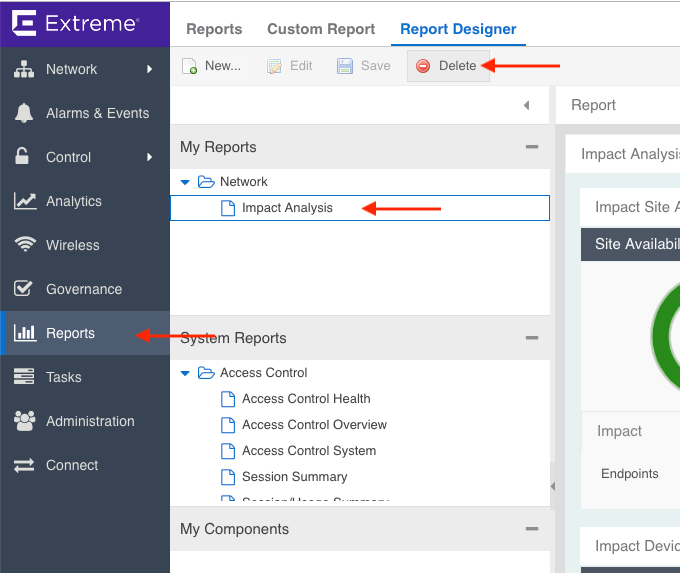
Task: Select the Report Designer tab
Action: tap(458, 29)
